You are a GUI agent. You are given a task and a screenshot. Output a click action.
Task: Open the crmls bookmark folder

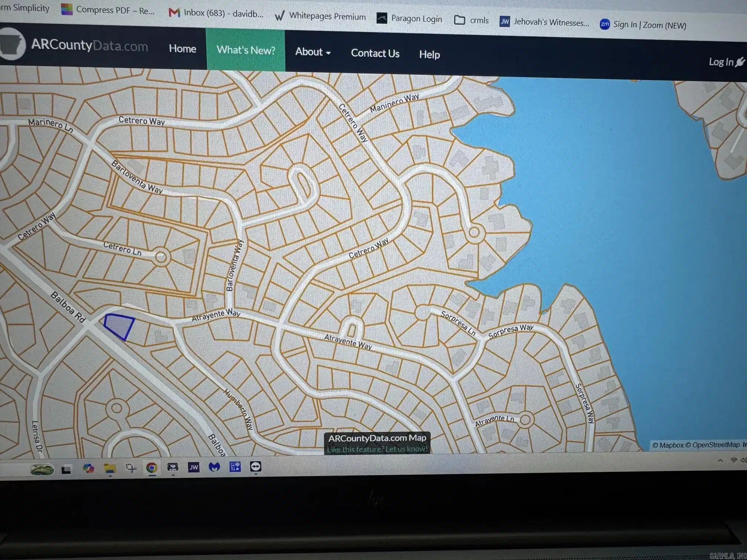click(x=471, y=20)
